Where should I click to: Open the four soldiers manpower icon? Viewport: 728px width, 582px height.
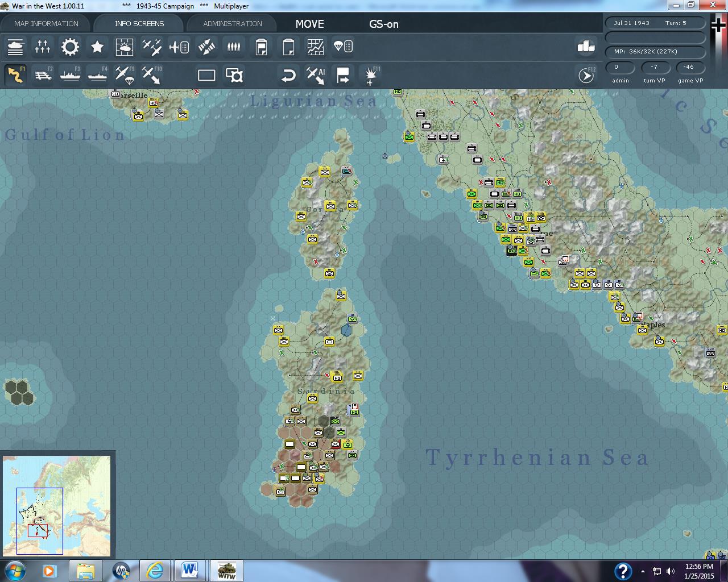(x=234, y=47)
